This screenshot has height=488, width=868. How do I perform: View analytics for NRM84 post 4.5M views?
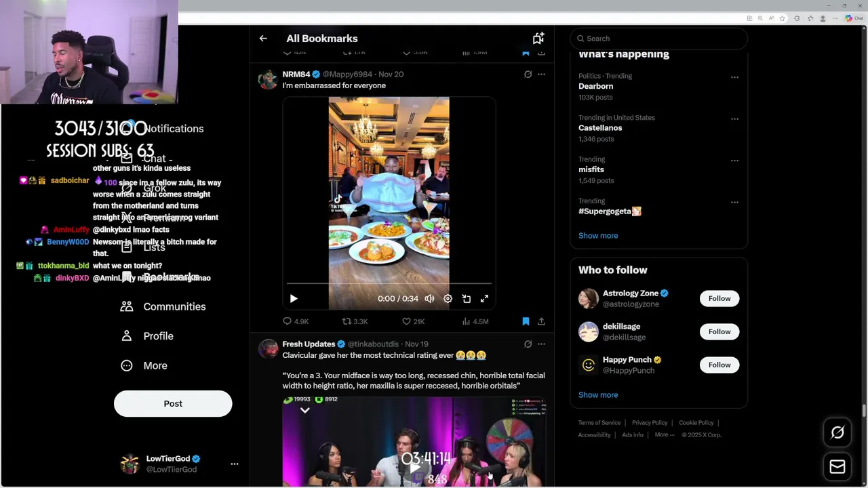[x=475, y=321]
